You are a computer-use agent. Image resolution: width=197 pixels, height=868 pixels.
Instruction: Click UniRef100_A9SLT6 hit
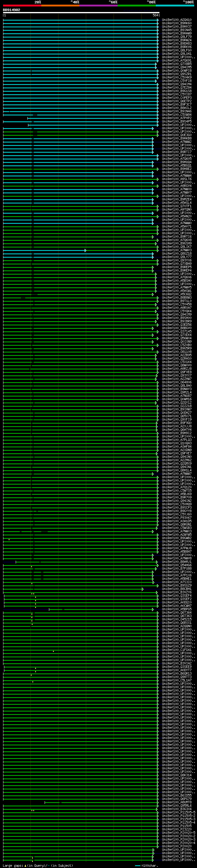coord(177,179)
